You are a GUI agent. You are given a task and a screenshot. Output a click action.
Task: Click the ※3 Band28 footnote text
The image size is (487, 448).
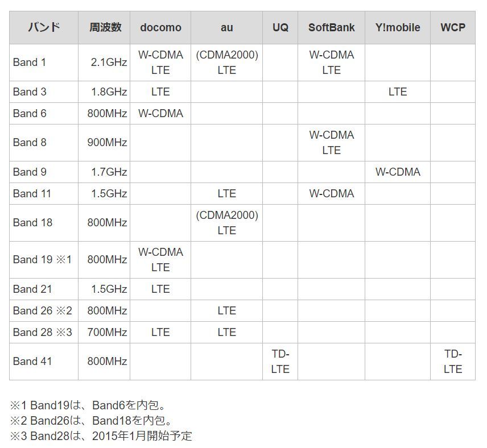pyautogui.click(x=101, y=436)
